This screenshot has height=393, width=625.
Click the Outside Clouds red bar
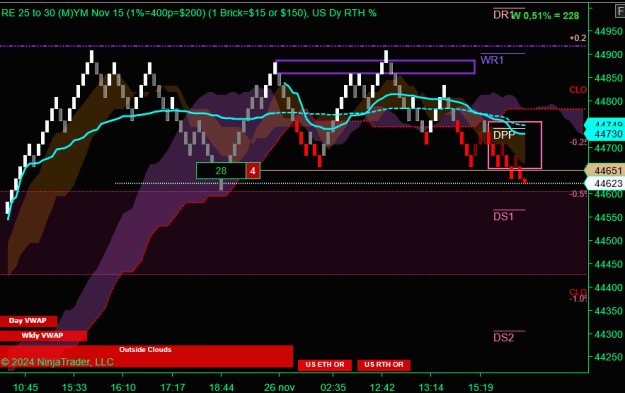[x=146, y=356]
